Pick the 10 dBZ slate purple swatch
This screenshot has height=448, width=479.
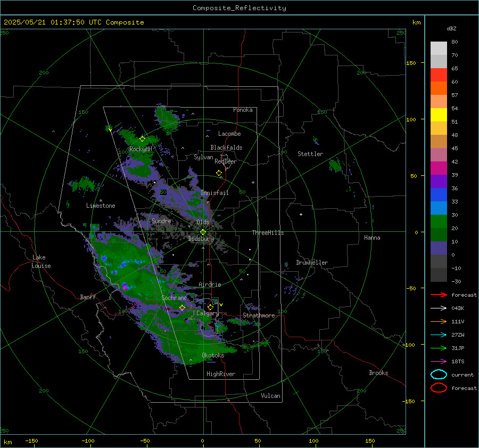pyautogui.click(x=439, y=248)
